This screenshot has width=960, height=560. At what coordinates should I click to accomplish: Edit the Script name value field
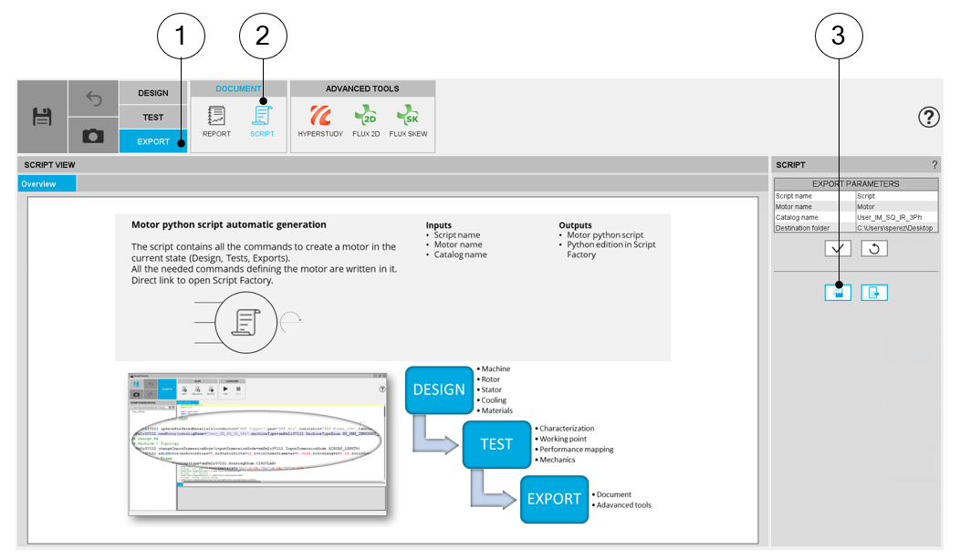[896, 196]
